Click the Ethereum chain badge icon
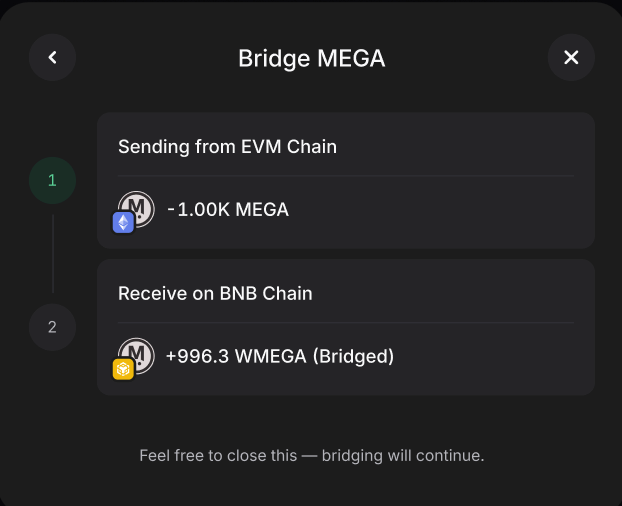The image size is (622, 506). (x=123, y=222)
